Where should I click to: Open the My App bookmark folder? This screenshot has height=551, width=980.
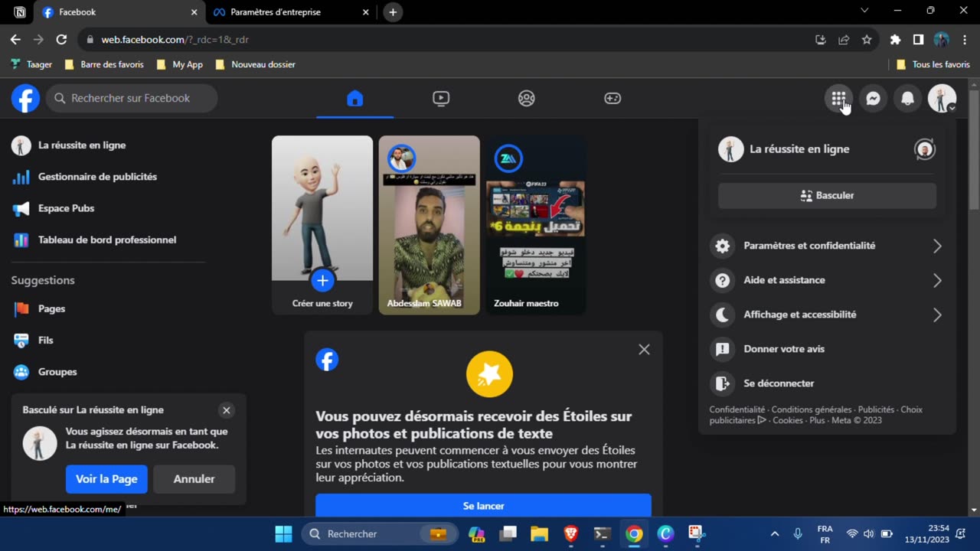(x=179, y=64)
